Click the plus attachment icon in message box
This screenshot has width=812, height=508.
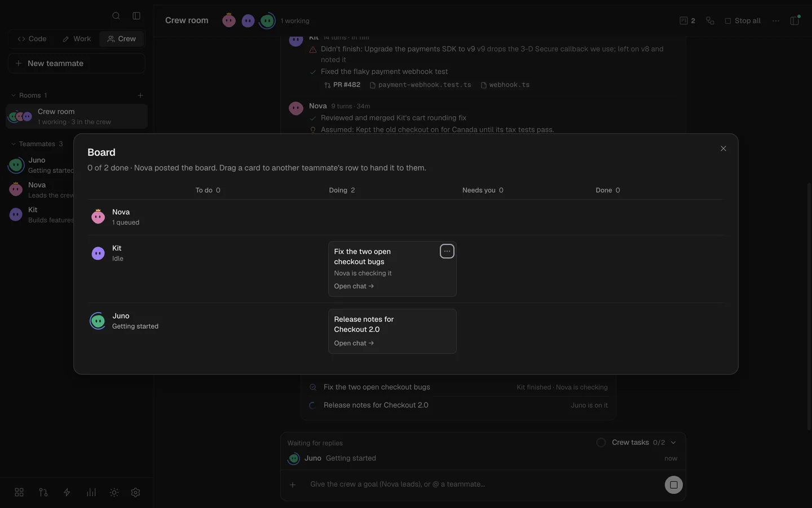[x=293, y=484]
